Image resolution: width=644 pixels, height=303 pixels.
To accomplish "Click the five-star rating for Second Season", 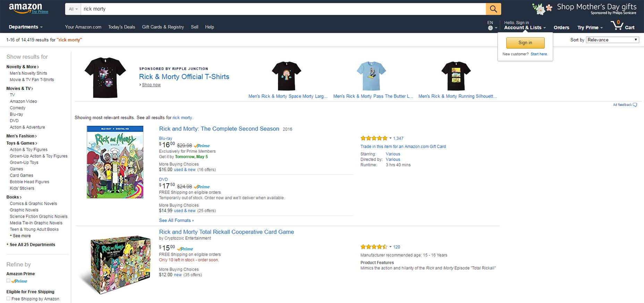I will coord(374,138).
